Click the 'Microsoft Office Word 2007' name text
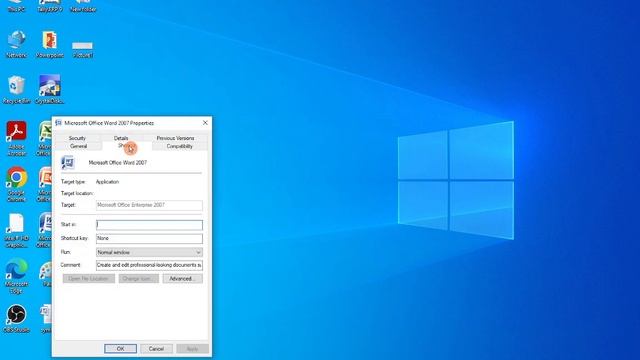Screen dimensions: 640x360 (118, 162)
